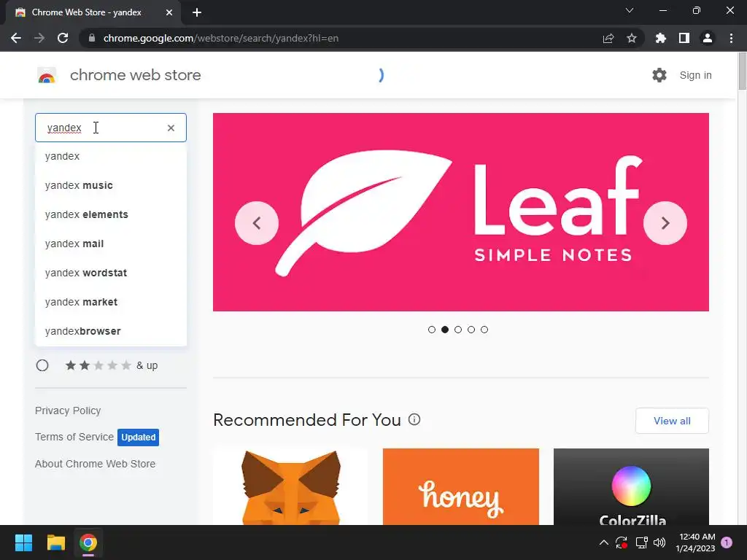This screenshot has height=560, width=747.
Task: Open the Leaf Simple Notes banner
Action: (x=461, y=212)
